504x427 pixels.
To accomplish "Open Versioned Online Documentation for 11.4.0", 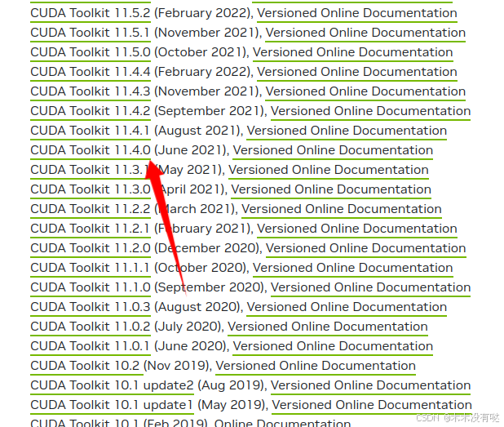I will click(333, 150).
